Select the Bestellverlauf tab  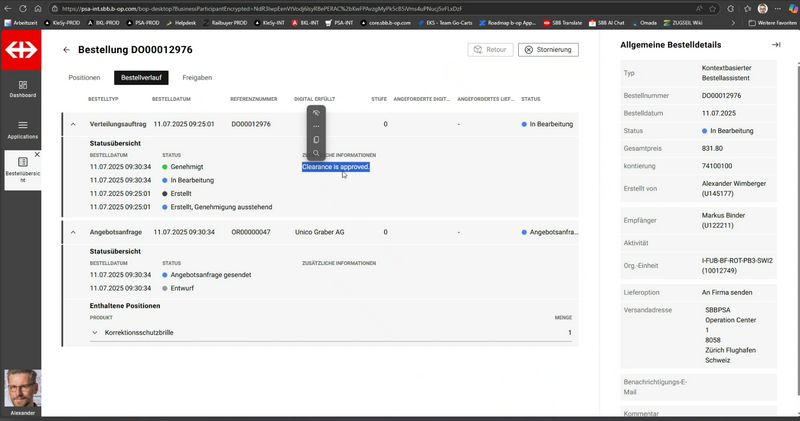click(x=141, y=77)
